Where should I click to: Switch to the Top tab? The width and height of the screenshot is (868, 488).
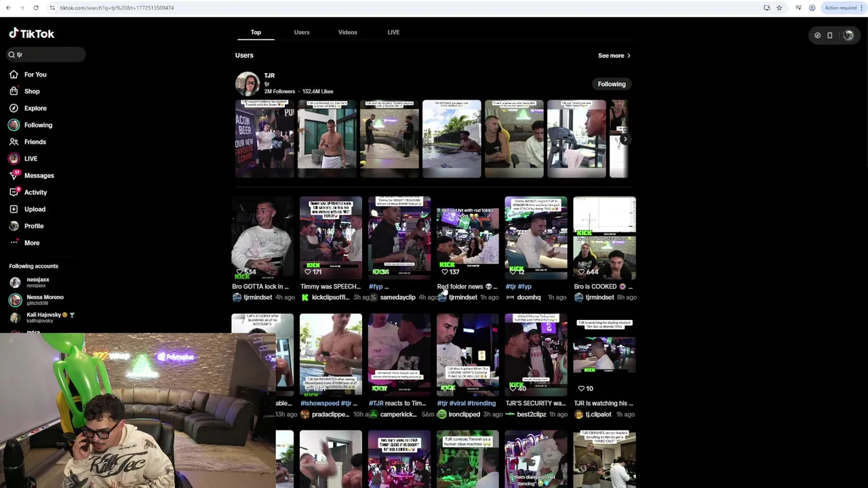click(x=256, y=32)
